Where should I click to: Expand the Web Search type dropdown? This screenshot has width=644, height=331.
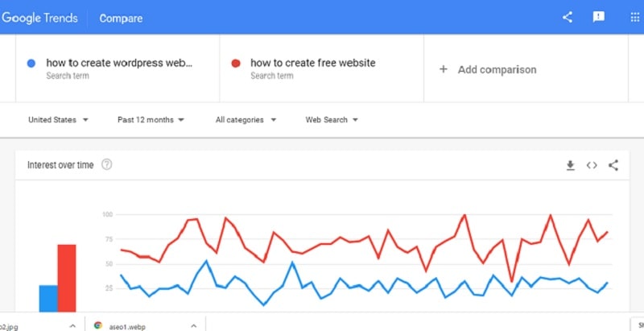point(332,120)
